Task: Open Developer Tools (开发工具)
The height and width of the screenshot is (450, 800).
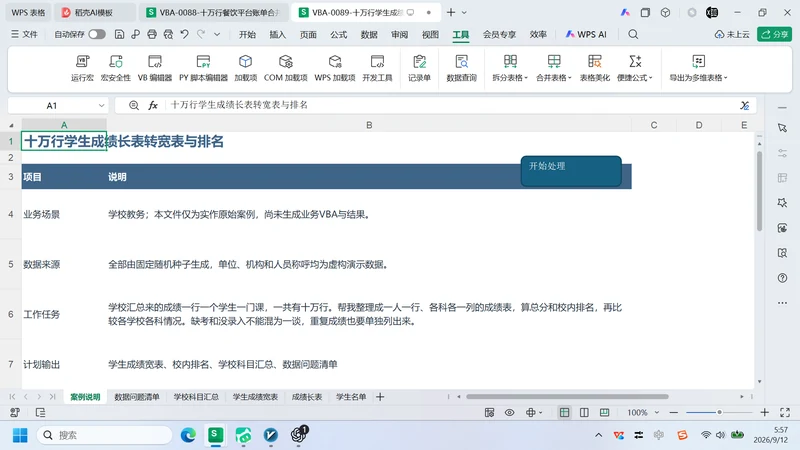Action: [377, 68]
